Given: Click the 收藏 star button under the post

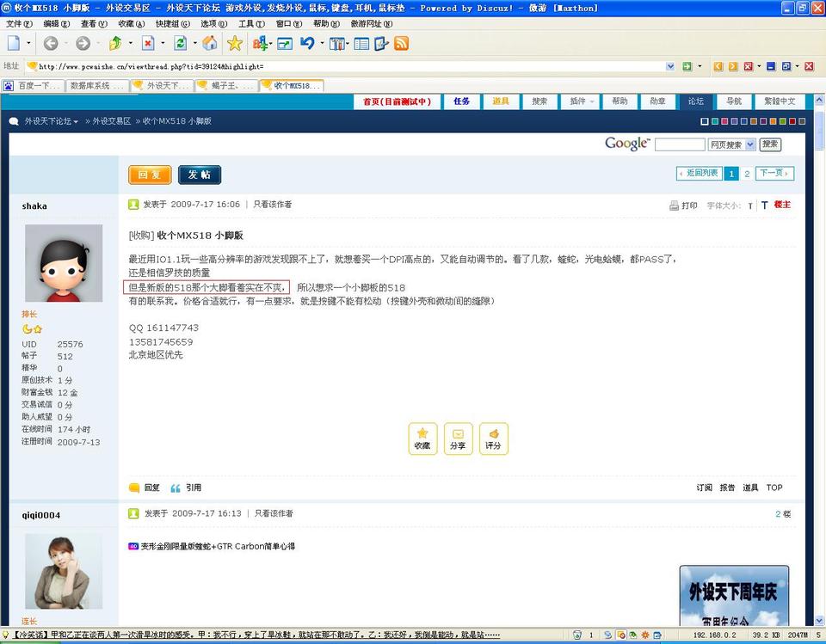Looking at the screenshot, I should coord(422,439).
